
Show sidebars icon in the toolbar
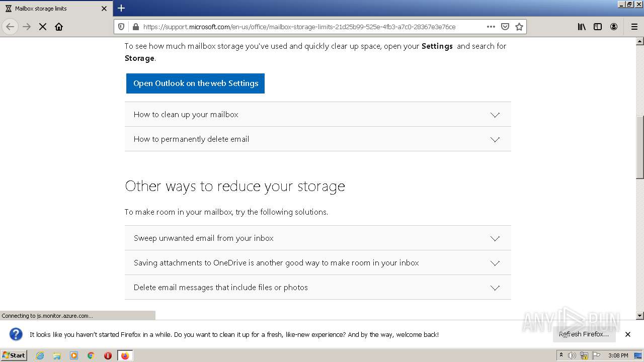[598, 27]
